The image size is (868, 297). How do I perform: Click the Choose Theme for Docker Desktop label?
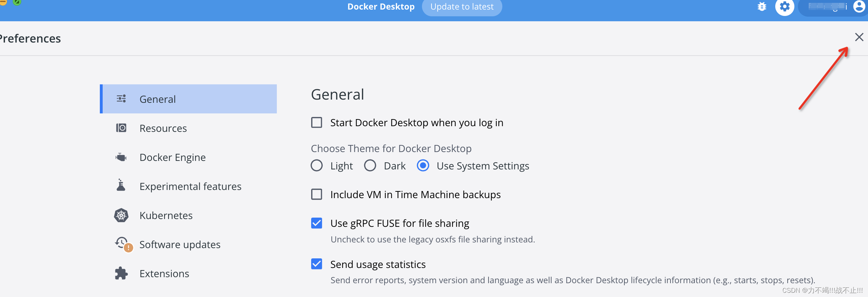[x=391, y=148]
